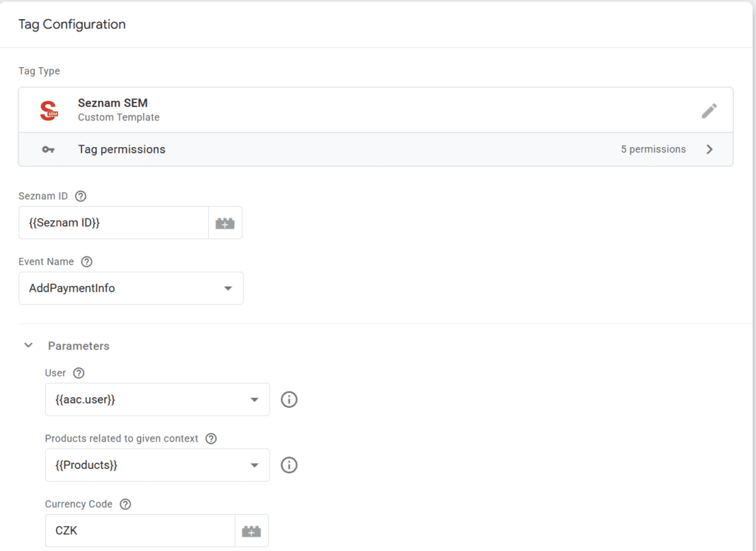
Task: Click the pencil icon to edit tag type
Action: (x=709, y=111)
